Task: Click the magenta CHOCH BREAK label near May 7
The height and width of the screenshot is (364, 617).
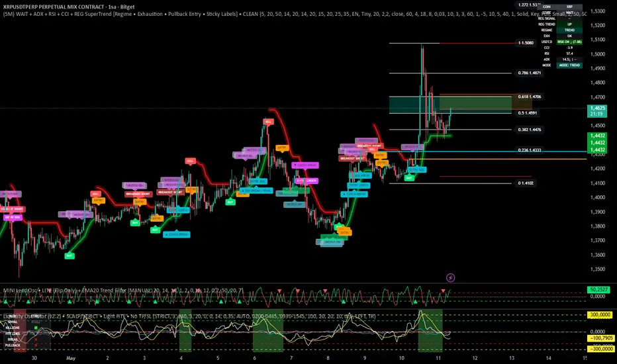Action: coord(305,165)
